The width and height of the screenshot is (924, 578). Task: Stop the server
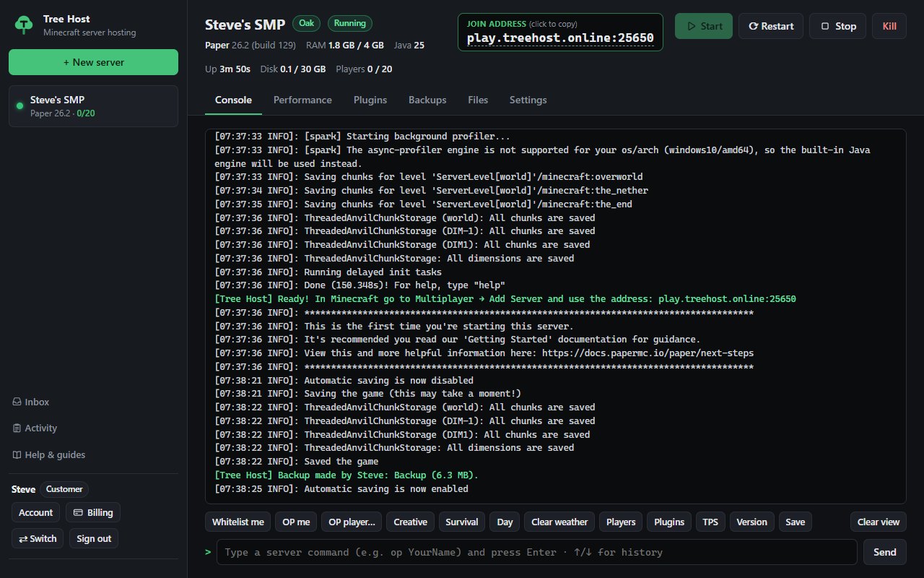point(837,26)
